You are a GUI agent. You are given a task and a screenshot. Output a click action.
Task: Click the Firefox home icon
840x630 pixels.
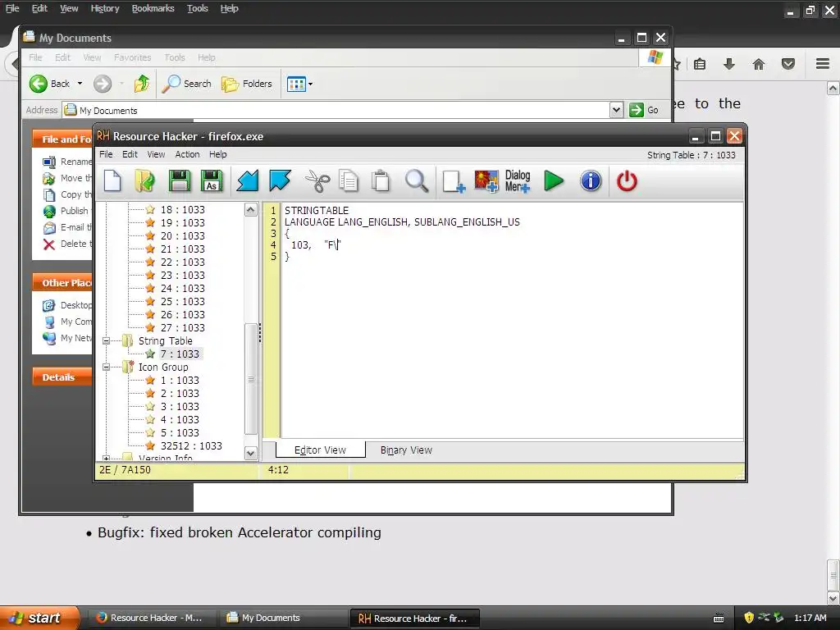click(759, 64)
